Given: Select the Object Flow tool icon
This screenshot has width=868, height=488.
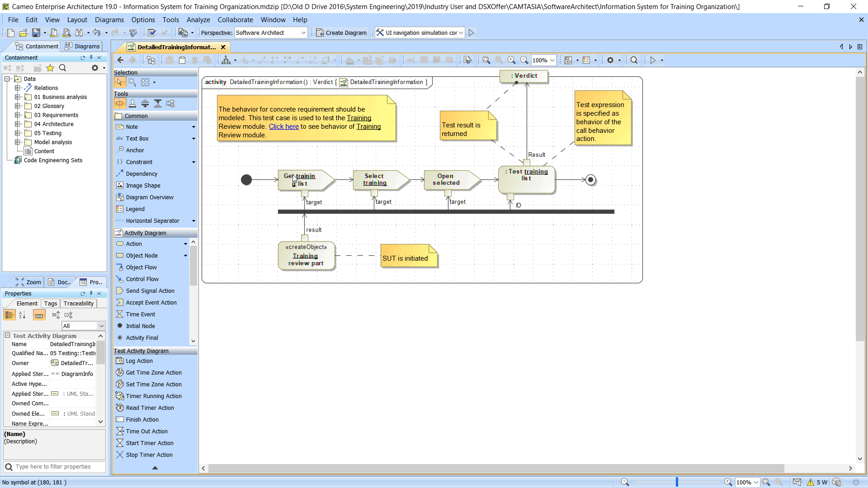Looking at the screenshot, I should 119,267.
